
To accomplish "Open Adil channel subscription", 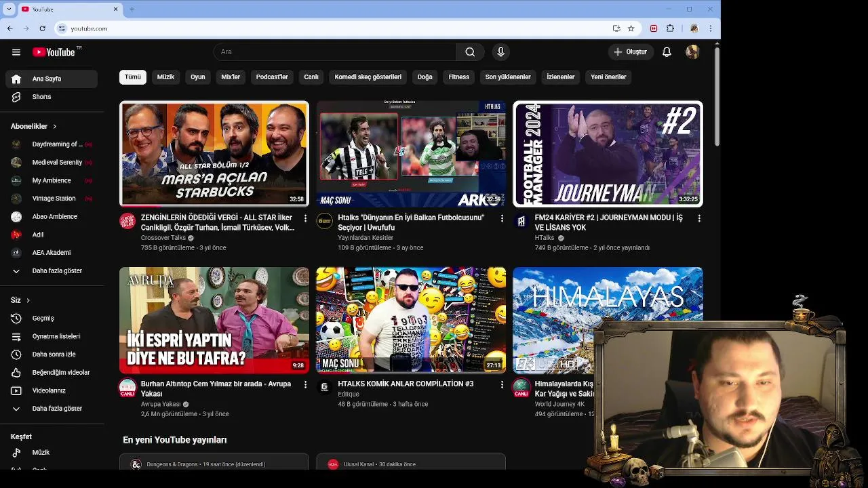I will coord(52,235).
